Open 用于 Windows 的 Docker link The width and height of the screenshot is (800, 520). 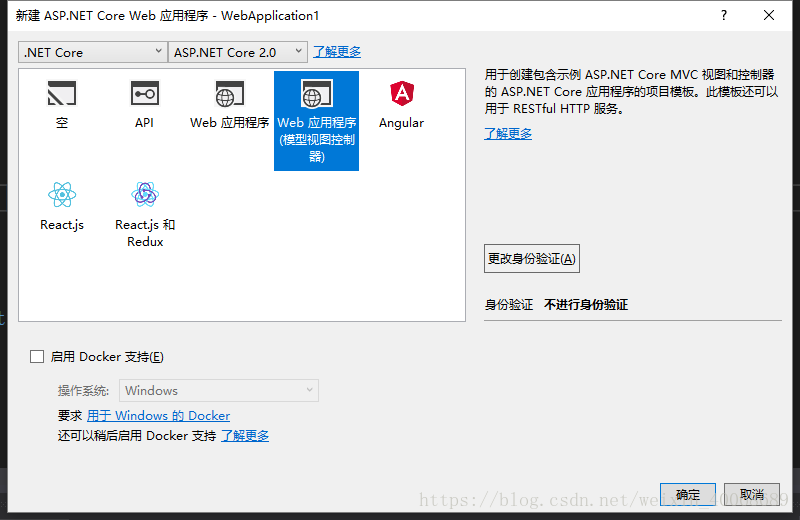coord(158,416)
